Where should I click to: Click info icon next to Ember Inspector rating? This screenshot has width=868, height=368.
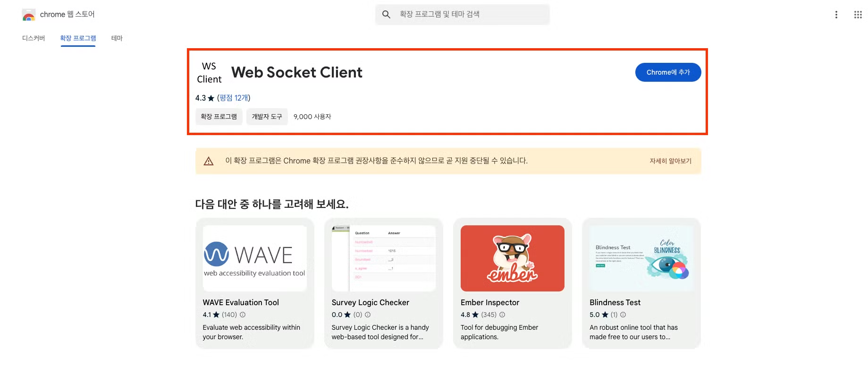pos(502,315)
